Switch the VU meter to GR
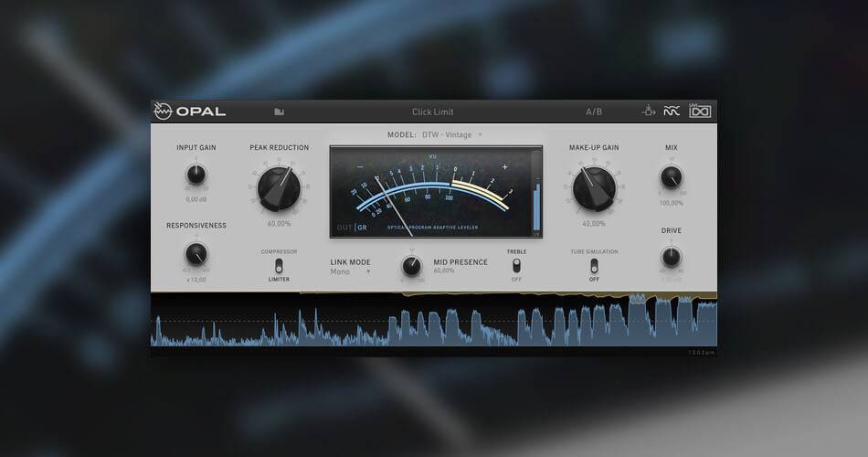The image size is (868, 457). pos(362,228)
